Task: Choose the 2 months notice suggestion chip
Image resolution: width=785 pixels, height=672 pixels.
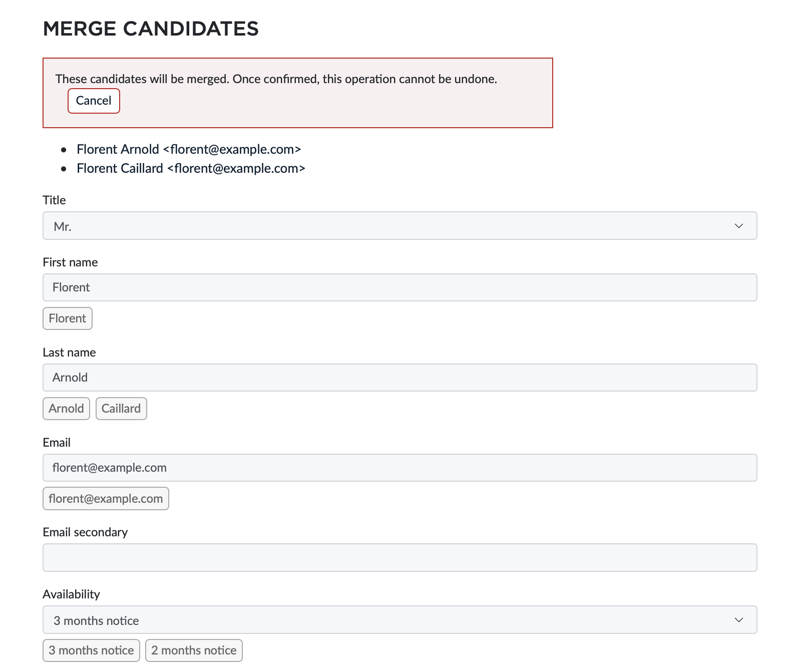Action: tap(194, 650)
